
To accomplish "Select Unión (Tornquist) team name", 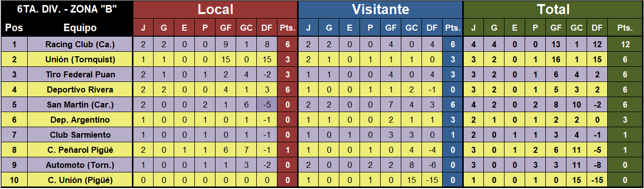I will coord(80,59).
